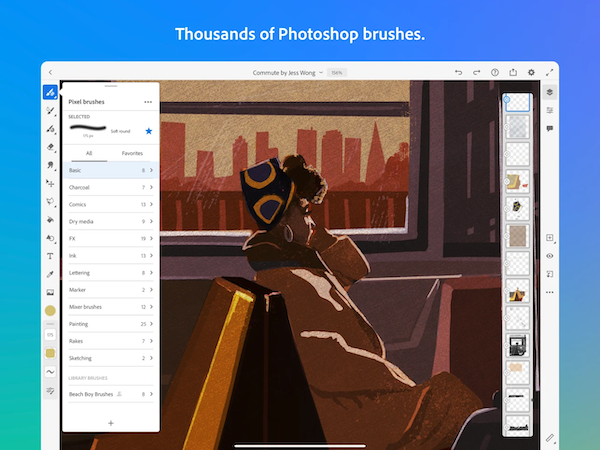Choose the Smudge tool
Screen dimensions: 600x450
(50, 165)
